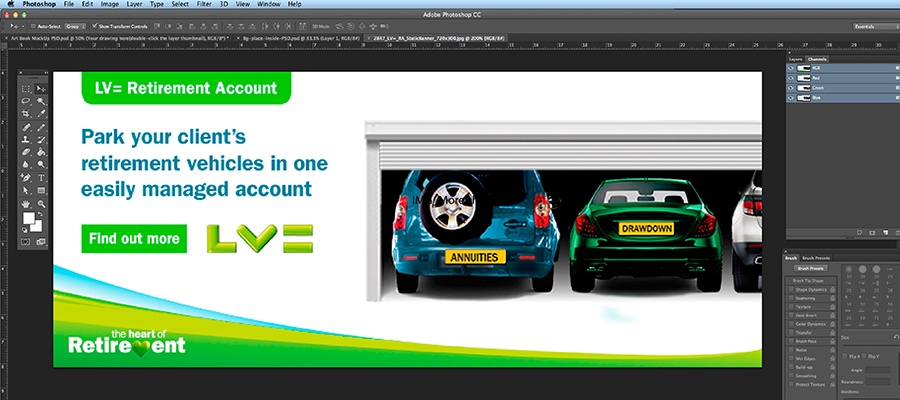Select the Rectangle shape tool

point(41,191)
